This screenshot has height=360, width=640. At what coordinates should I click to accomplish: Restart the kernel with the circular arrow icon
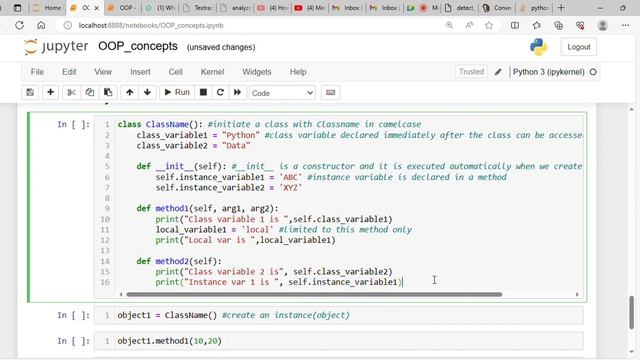point(220,93)
